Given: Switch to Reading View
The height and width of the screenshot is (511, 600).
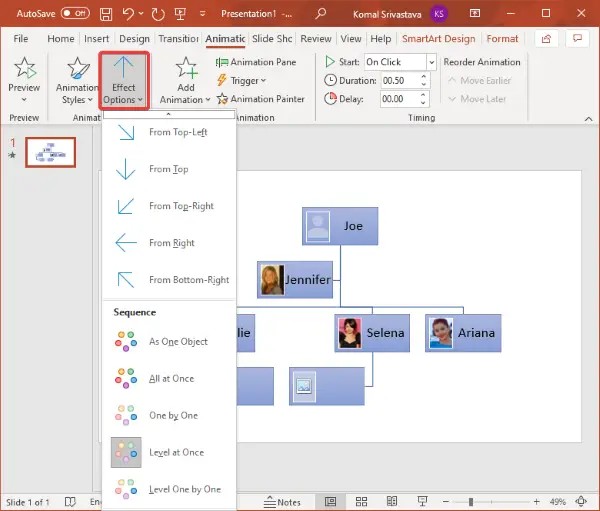Looking at the screenshot, I should point(392,501).
